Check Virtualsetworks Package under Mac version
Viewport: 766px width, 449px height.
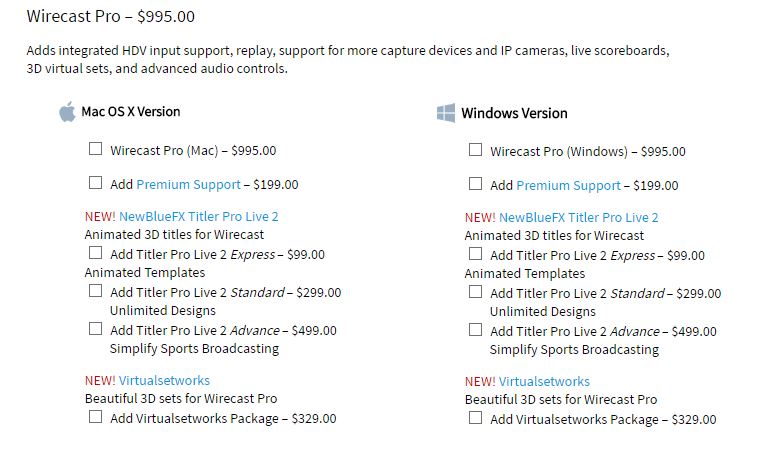[x=96, y=417]
